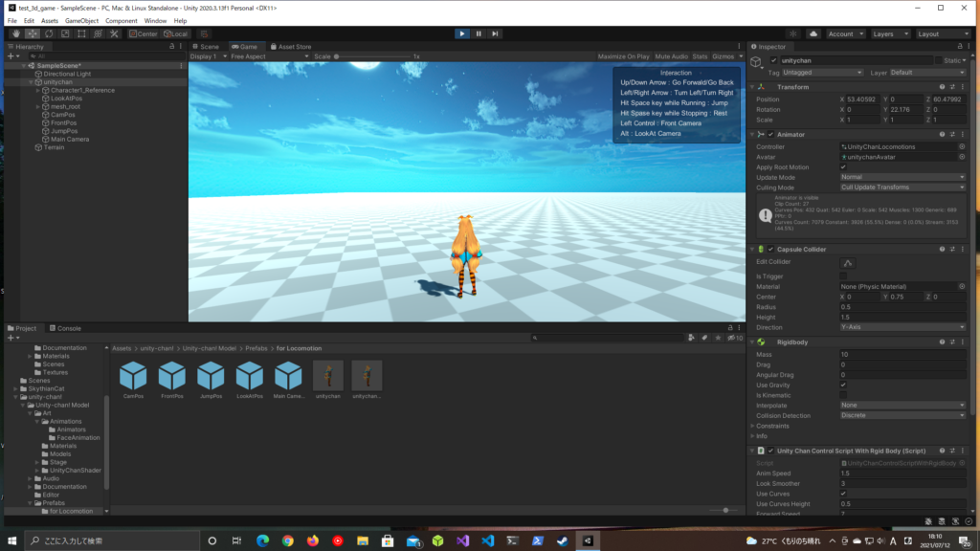Open the GameObject menu
980x551 pixels.
pyautogui.click(x=81, y=20)
